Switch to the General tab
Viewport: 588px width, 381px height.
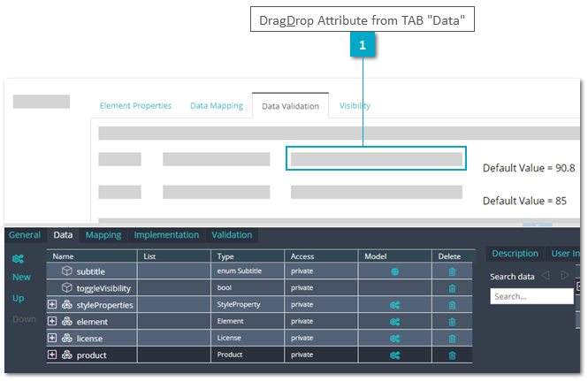(x=25, y=235)
